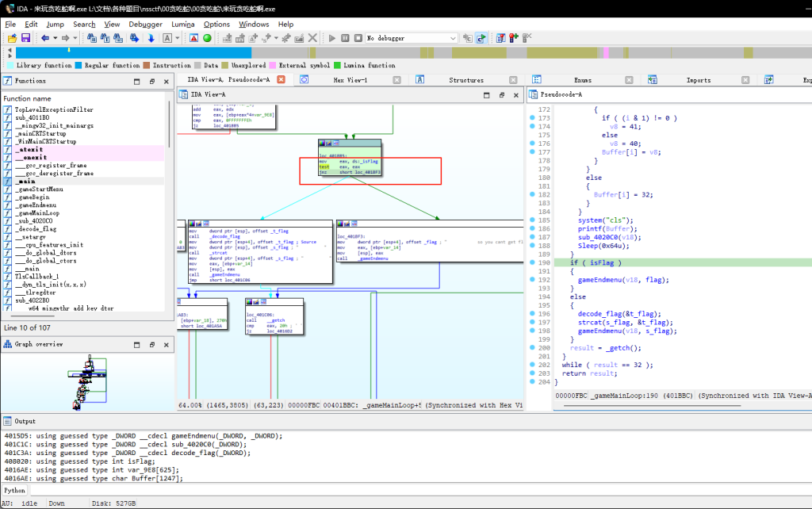Click the Imports tab icon
Image resolution: width=812 pixels, height=509 pixels.
[653, 80]
